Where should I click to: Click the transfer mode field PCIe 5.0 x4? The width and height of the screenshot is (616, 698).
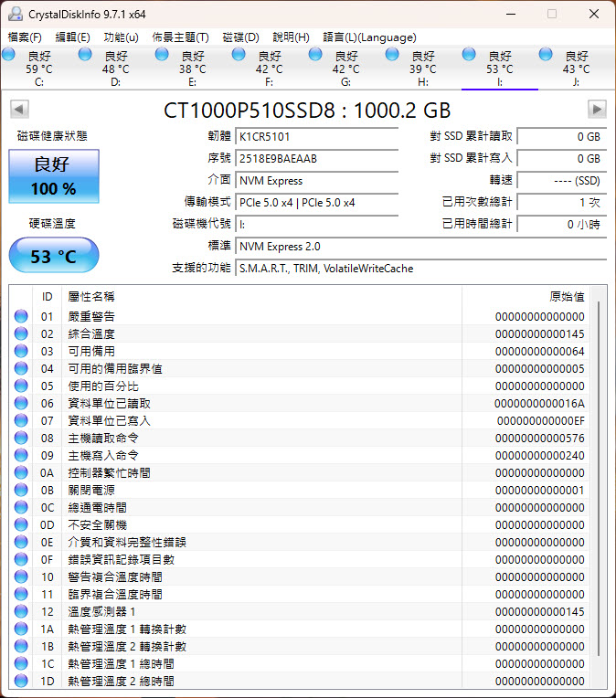pyautogui.click(x=317, y=203)
